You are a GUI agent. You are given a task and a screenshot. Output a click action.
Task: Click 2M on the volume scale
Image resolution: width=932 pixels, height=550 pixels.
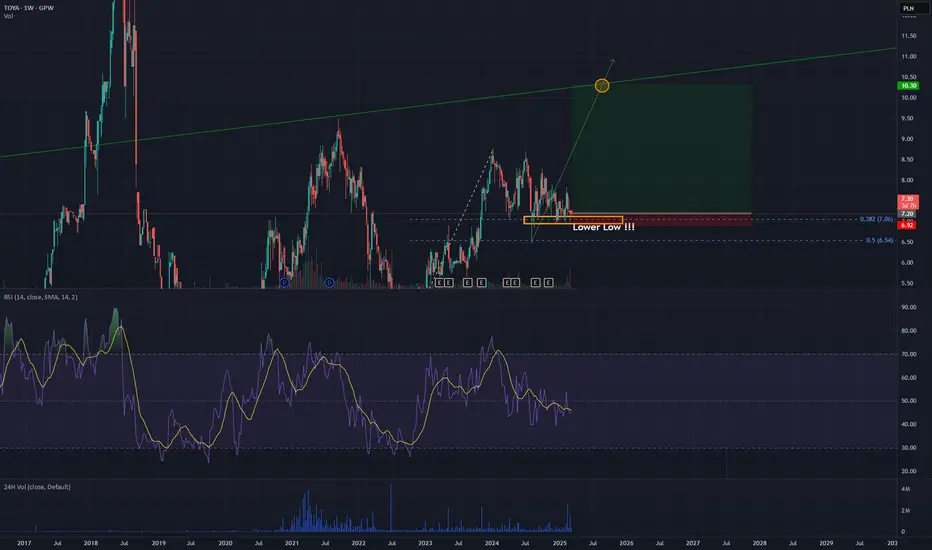(905, 510)
